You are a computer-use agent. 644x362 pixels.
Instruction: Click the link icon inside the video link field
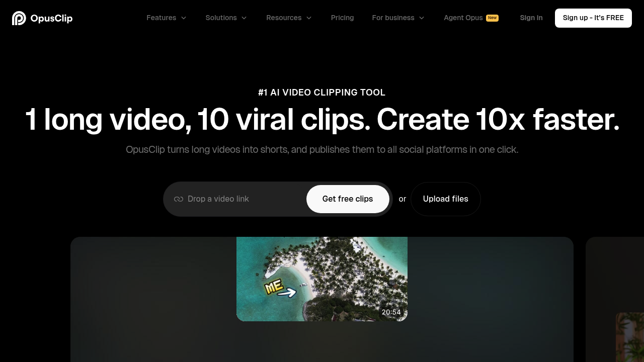click(179, 199)
